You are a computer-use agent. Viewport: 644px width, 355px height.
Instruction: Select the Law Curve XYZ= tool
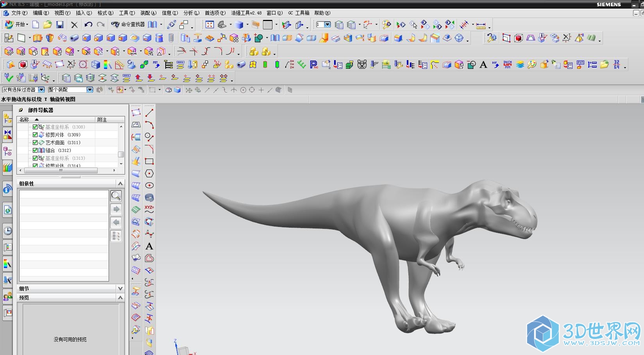pyautogui.click(x=149, y=210)
